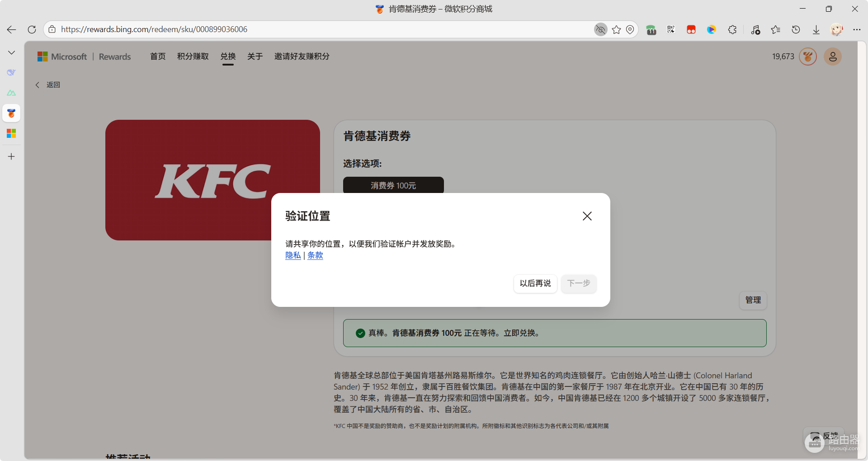Screen dimensions: 868x461
Task: Open the colorful Copilot extension icon
Action: pyautogui.click(x=712, y=29)
